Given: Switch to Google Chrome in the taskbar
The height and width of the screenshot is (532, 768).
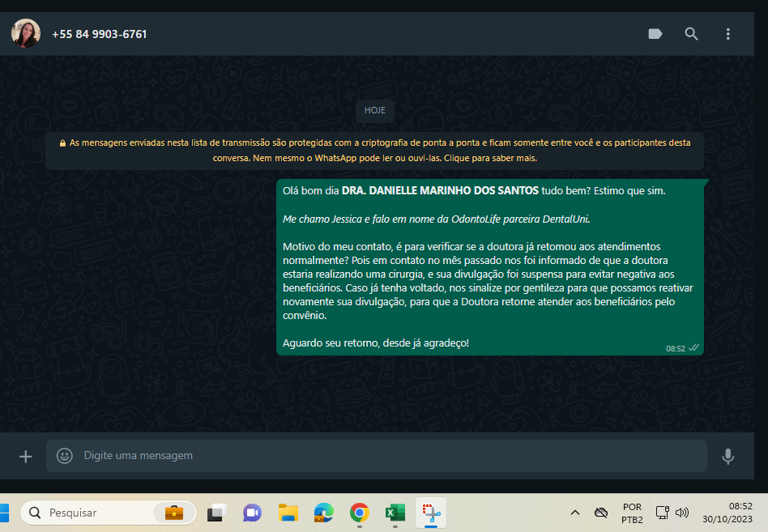Looking at the screenshot, I should coord(360,513).
